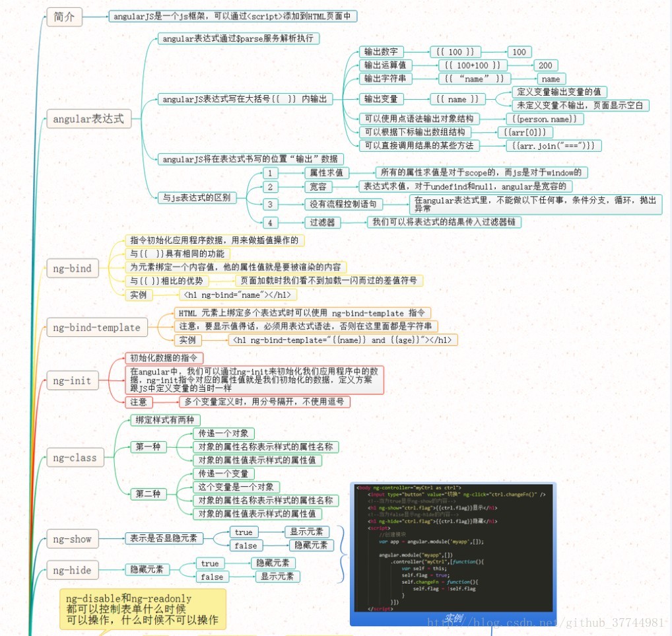Click the 我们可以将表达式的结果传入过滤器链 node
The width and height of the screenshot is (672, 636).
444,222
